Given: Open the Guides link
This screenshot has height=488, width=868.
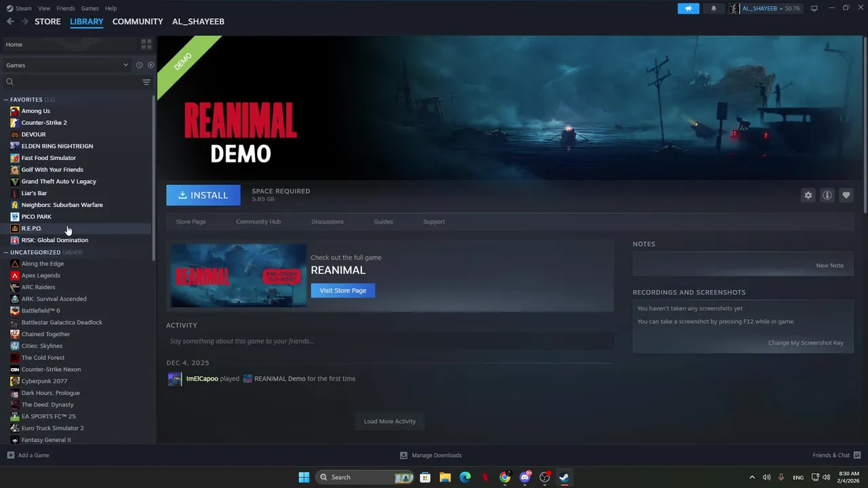Looking at the screenshot, I should [383, 222].
